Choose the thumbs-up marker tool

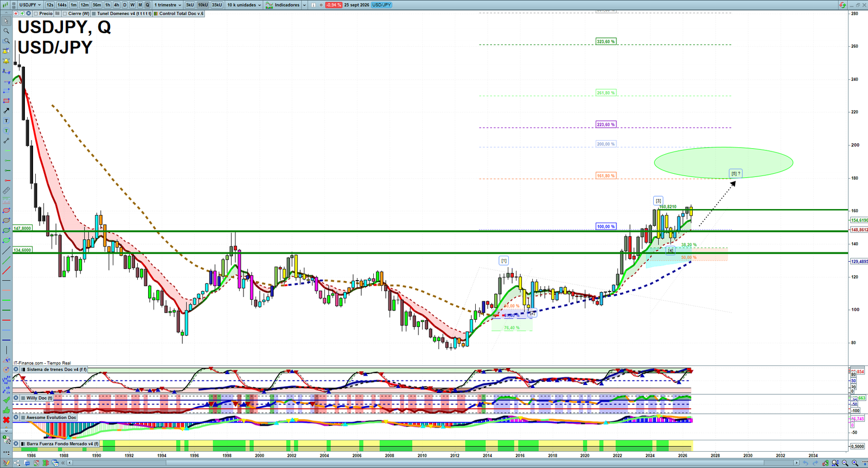tap(7, 410)
